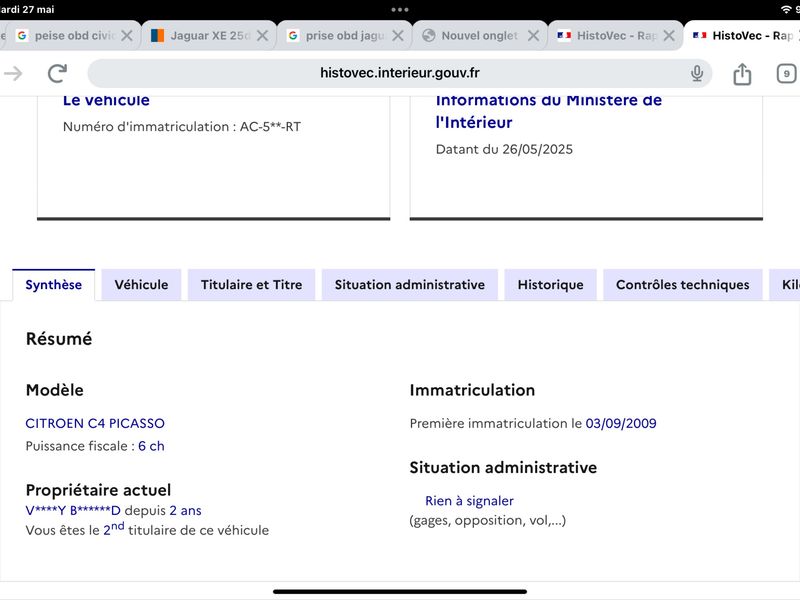
Task: Tap the forward navigation arrow
Action: pos(13,73)
